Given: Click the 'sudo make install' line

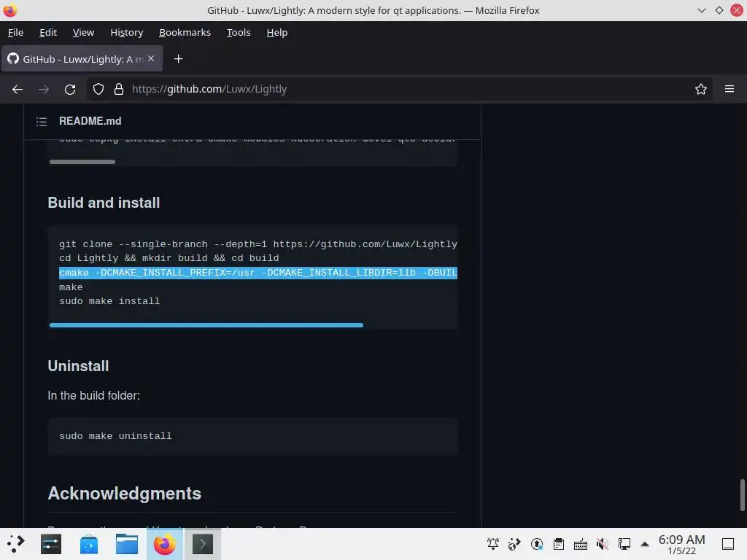Looking at the screenshot, I should coord(109,301).
